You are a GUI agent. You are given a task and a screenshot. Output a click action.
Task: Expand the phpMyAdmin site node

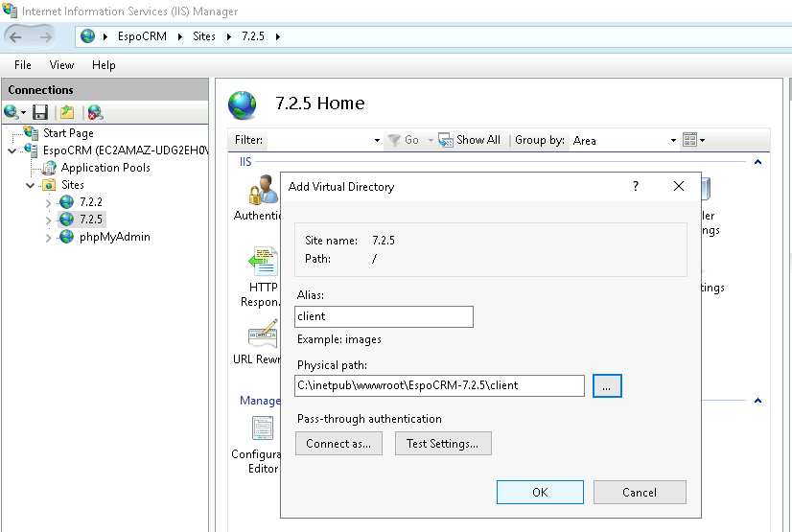click(x=49, y=238)
